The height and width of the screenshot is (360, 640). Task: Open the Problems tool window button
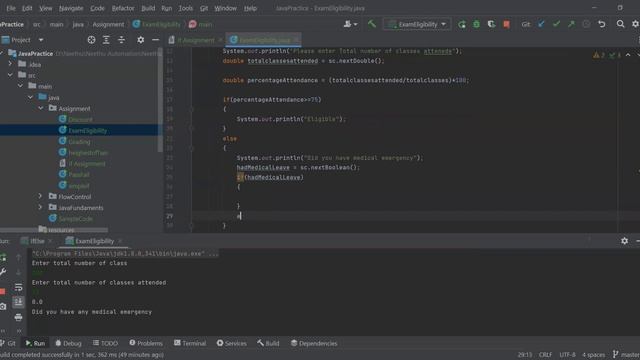146,343
